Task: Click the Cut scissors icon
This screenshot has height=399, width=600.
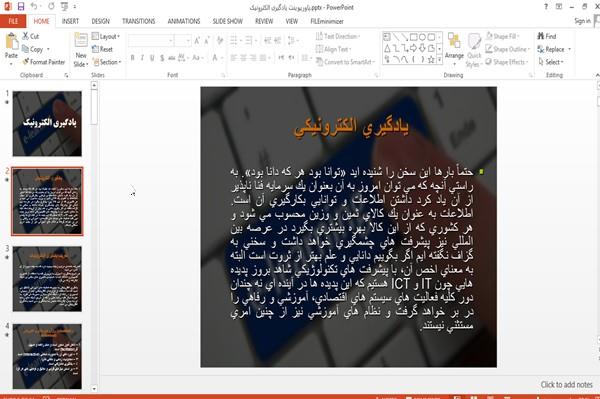Action: point(26,36)
